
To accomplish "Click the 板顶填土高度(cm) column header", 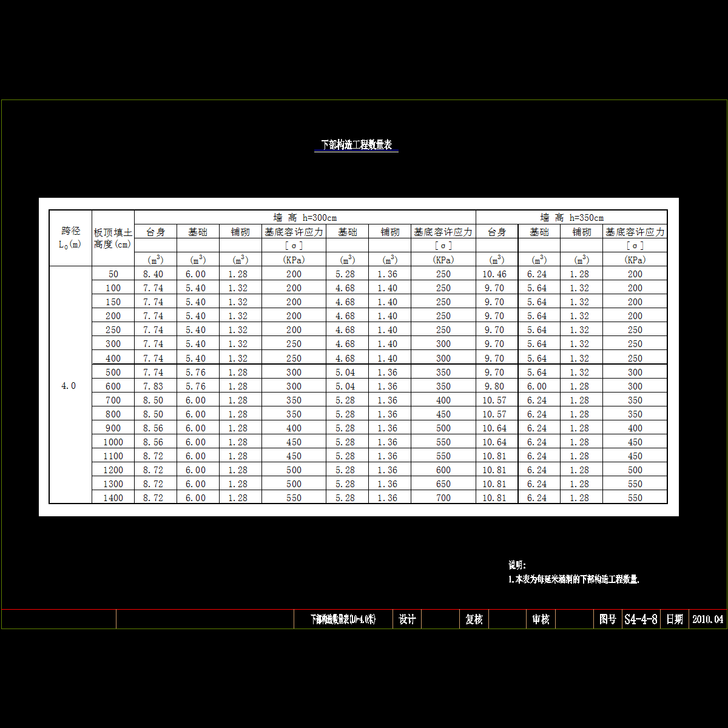I will [x=113, y=238].
